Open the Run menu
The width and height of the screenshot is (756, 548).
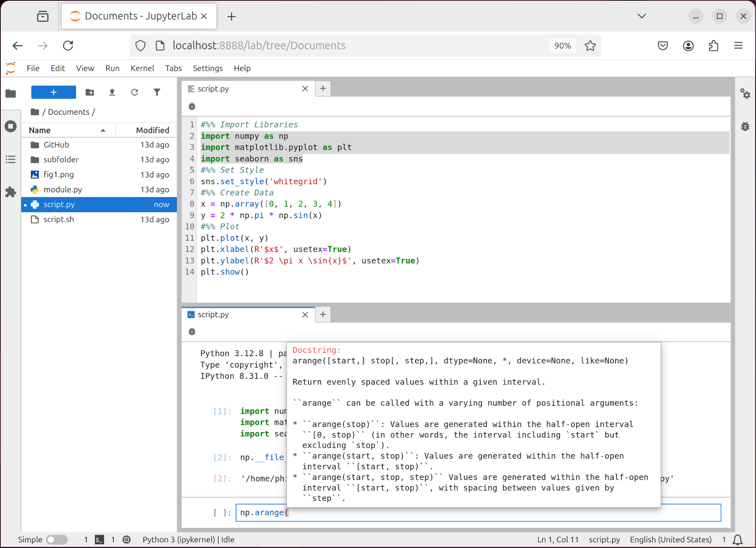coord(112,68)
